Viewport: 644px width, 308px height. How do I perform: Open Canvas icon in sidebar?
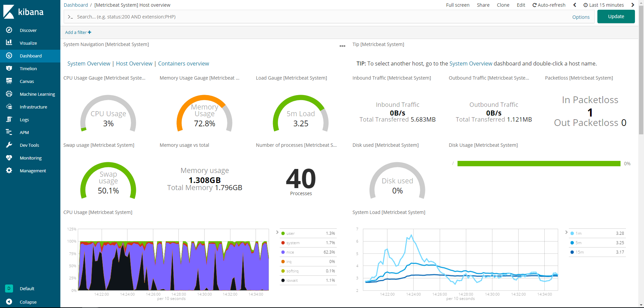(x=9, y=81)
